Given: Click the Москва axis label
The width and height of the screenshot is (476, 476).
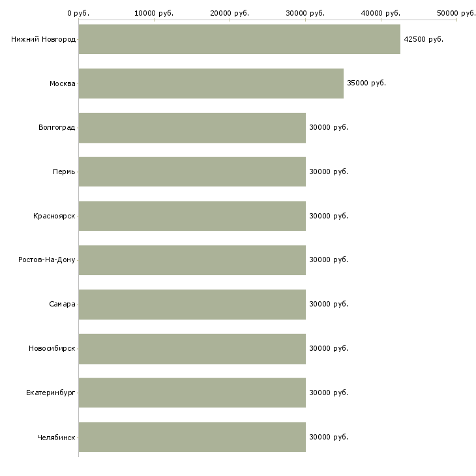Looking at the screenshot, I should [63, 83].
